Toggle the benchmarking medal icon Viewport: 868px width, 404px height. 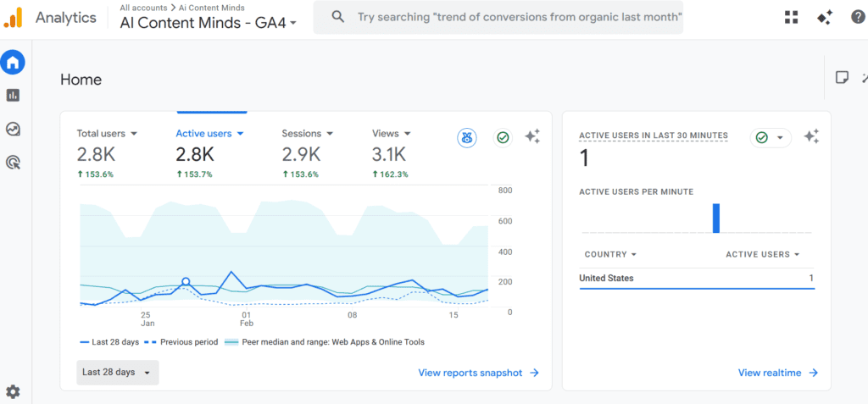pyautogui.click(x=467, y=138)
